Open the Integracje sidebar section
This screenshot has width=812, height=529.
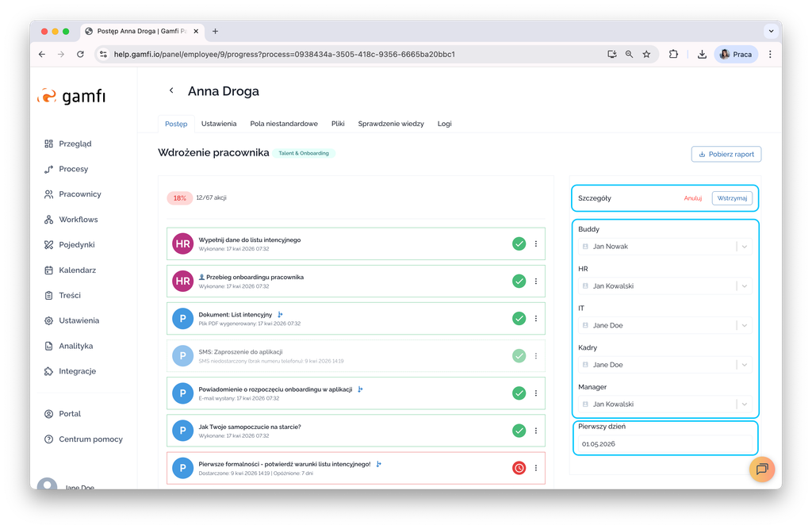pos(77,371)
